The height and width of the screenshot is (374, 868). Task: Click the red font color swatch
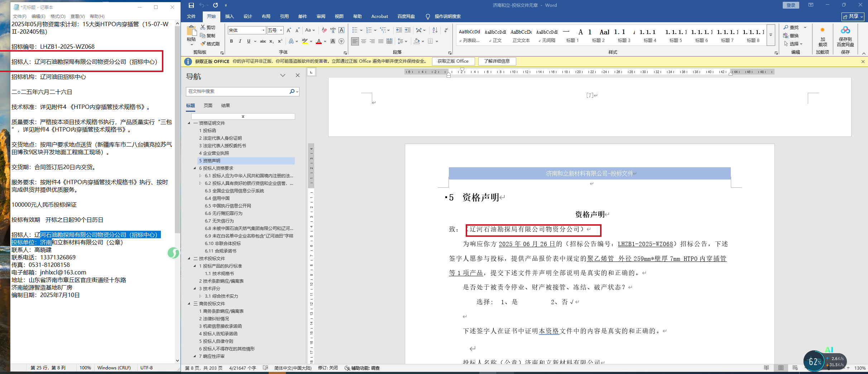318,42
